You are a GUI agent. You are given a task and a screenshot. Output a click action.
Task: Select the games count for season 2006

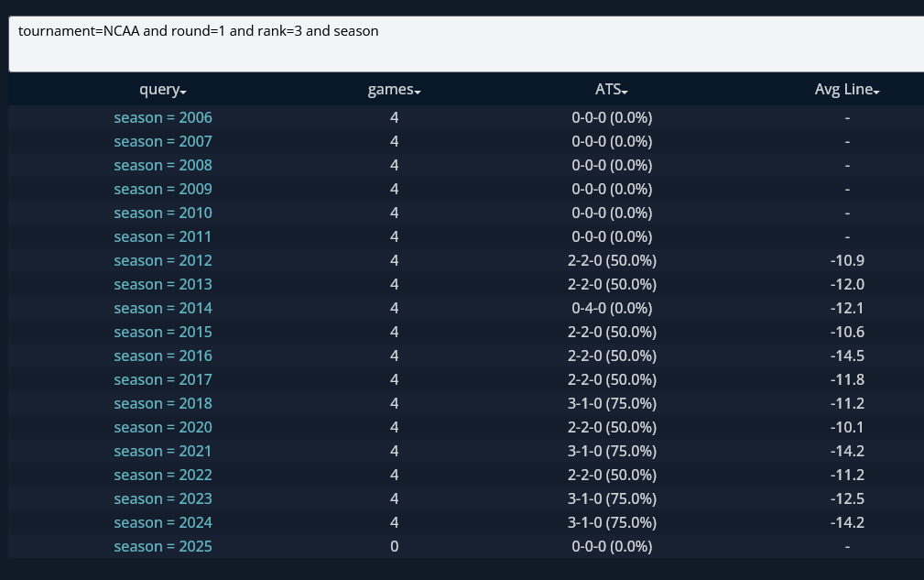(x=394, y=118)
